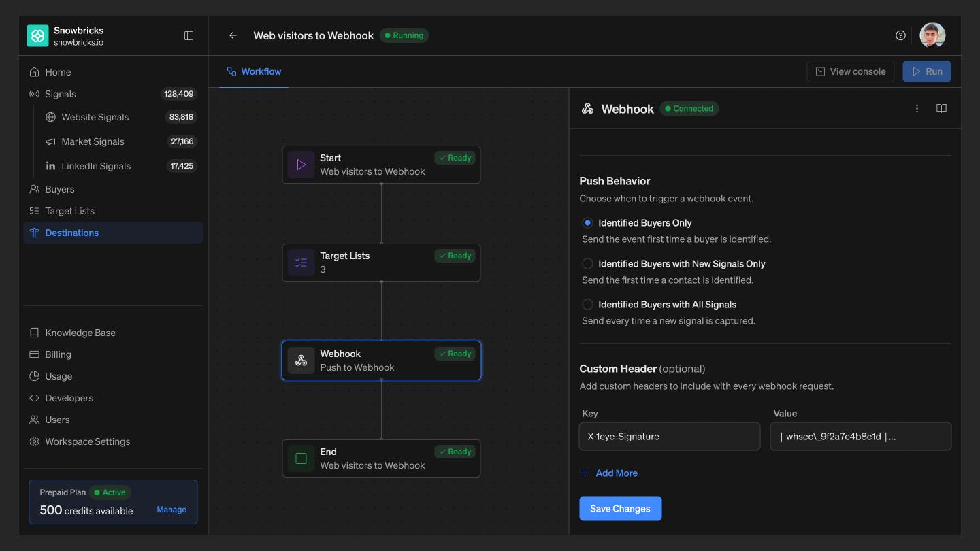Click the Usage pie chart icon
This screenshot has height=551, width=980.
pyautogui.click(x=34, y=376)
